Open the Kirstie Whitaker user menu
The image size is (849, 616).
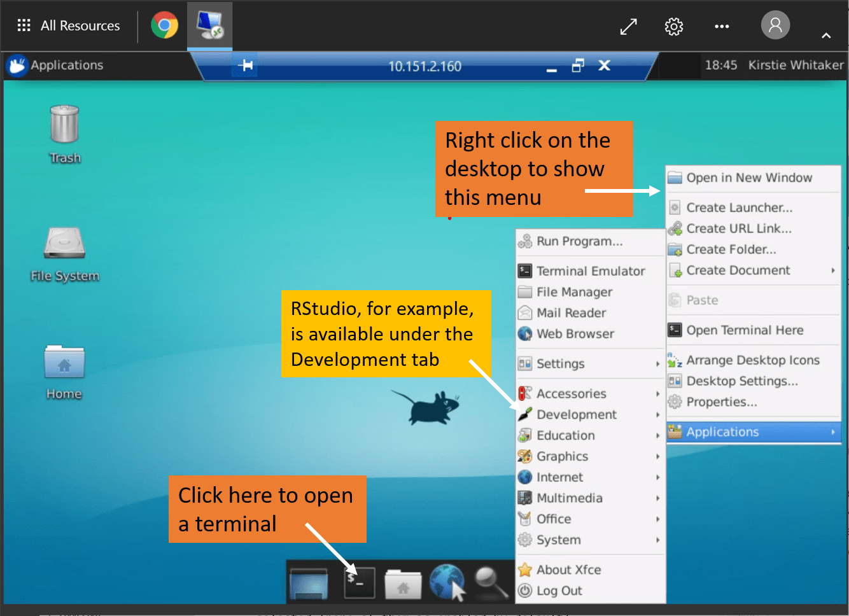(x=796, y=65)
